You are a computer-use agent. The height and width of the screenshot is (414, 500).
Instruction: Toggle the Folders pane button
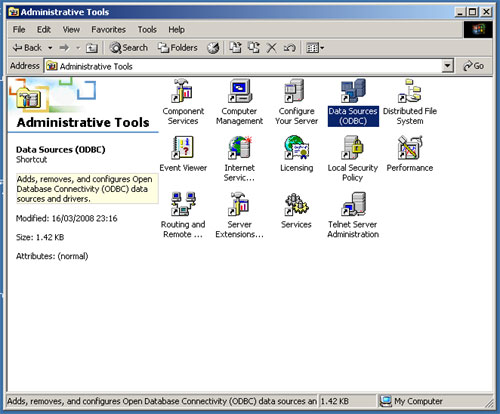click(177, 48)
